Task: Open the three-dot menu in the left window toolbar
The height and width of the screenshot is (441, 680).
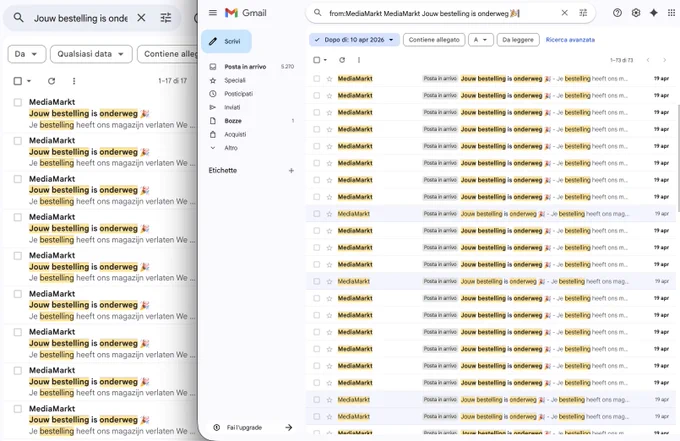Action: click(x=74, y=81)
